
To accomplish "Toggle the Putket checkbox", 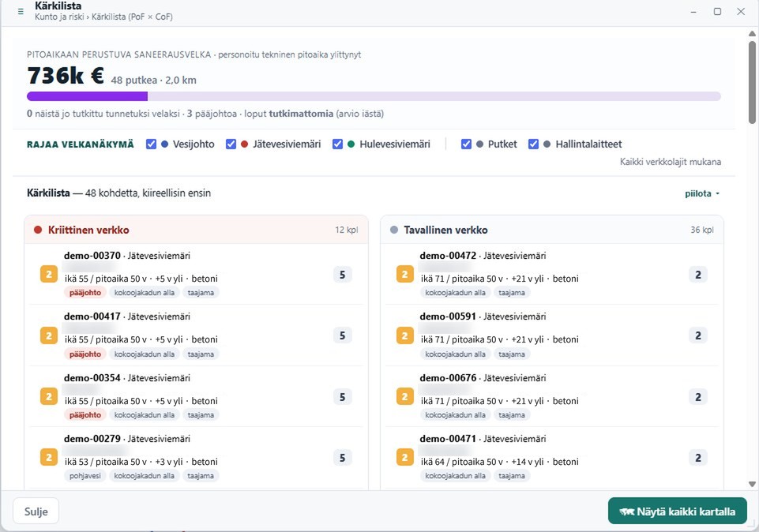I will [x=466, y=144].
